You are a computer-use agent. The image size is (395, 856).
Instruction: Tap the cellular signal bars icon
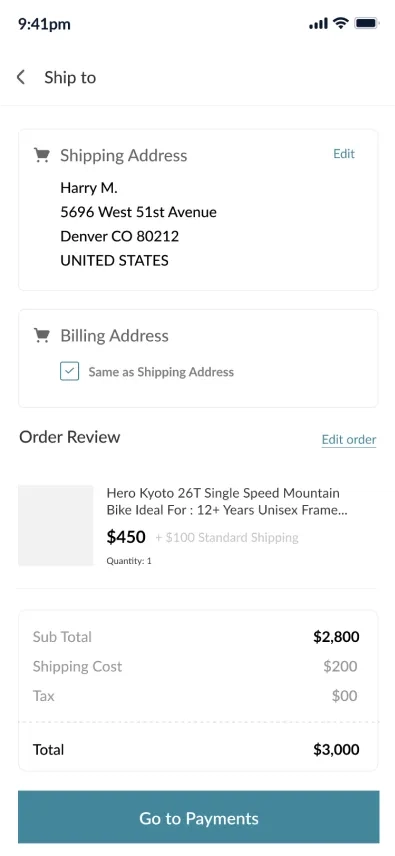coord(319,23)
